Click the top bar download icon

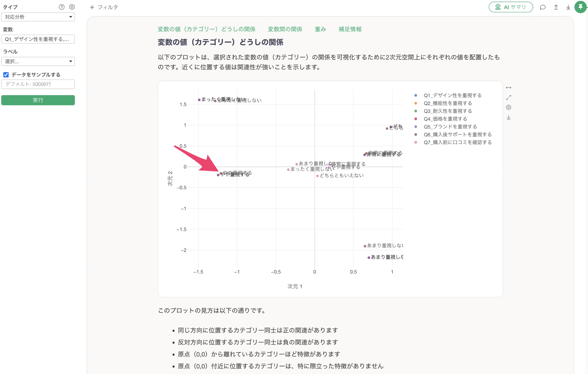click(x=568, y=7)
